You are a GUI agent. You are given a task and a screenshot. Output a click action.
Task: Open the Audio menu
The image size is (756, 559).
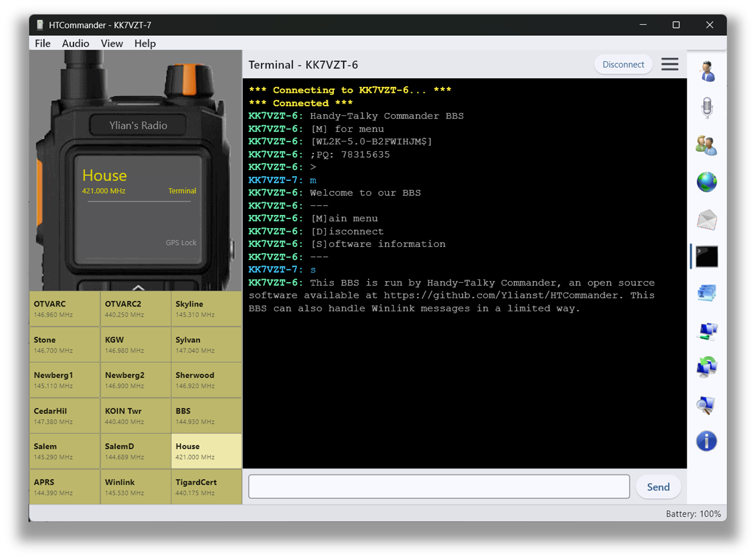point(75,43)
